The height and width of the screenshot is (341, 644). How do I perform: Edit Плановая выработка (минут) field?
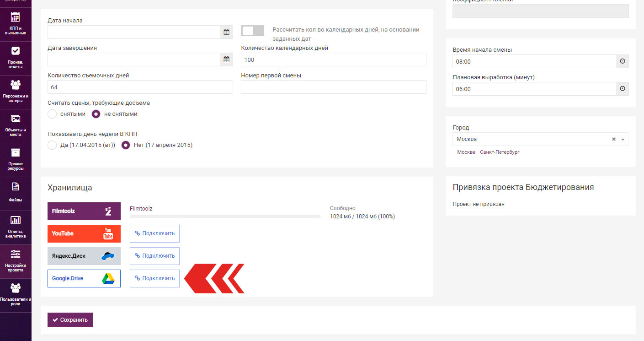pyautogui.click(x=535, y=89)
